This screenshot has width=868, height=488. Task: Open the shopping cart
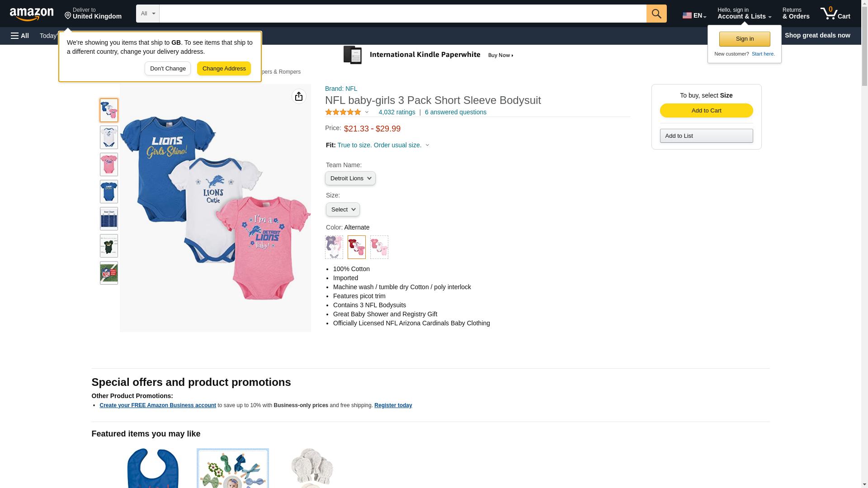835,14
